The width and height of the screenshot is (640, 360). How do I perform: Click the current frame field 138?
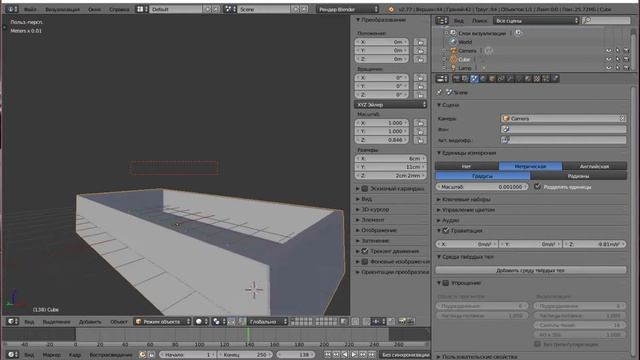coord(295,355)
